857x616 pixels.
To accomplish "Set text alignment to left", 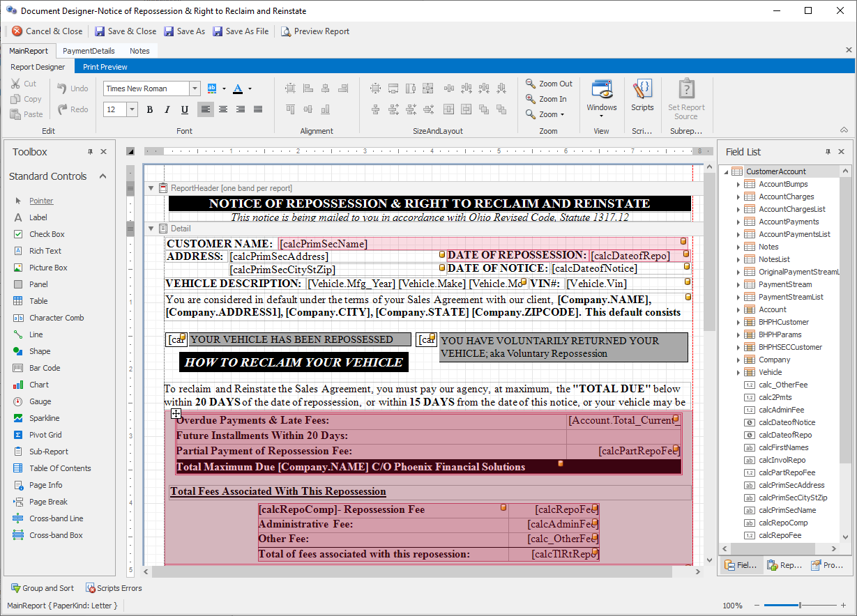I will point(206,109).
